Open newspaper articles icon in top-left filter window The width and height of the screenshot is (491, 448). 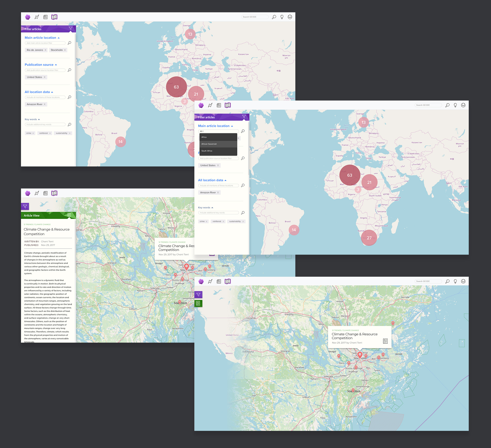click(x=46, y=17)
